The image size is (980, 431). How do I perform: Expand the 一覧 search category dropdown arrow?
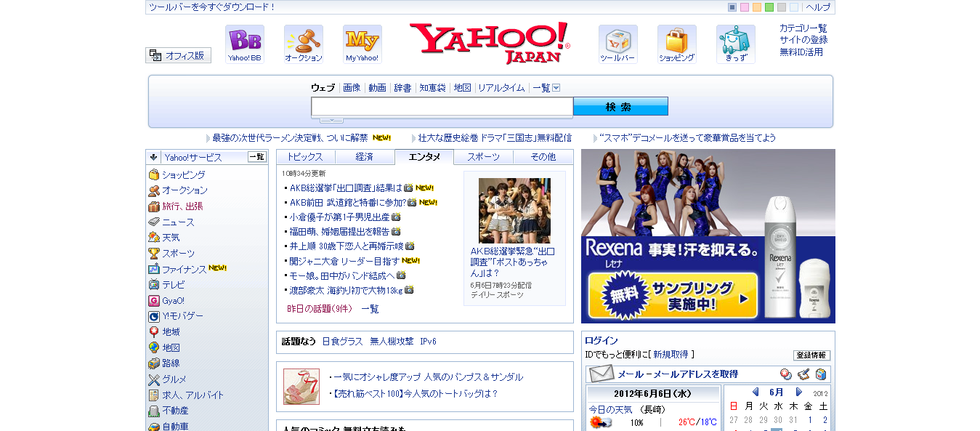click(556, 88)
